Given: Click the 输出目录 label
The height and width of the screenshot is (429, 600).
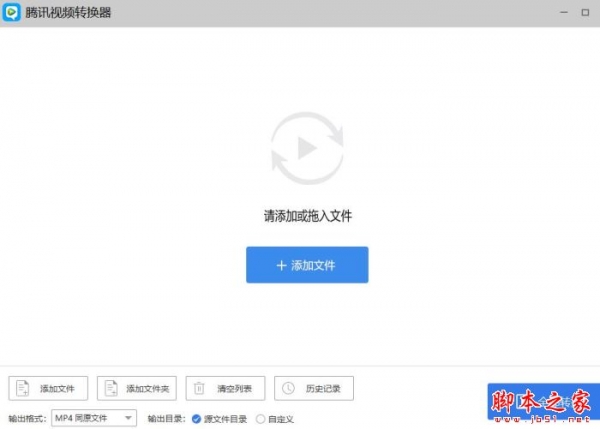Looking at the screenshot, I should click(x=166, y=419).
